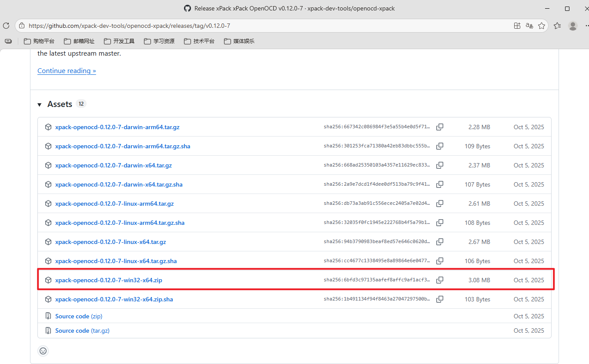Copy sha256 of linux-x64.tar.gz.sha asset
This screenshot has width=589, height=364.
point(440,261)
